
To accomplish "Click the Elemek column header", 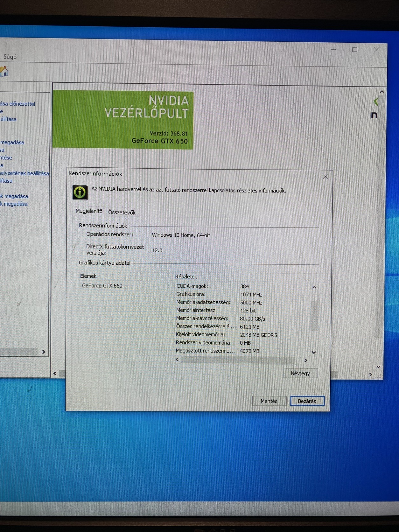I will click(x=88, y=276).
